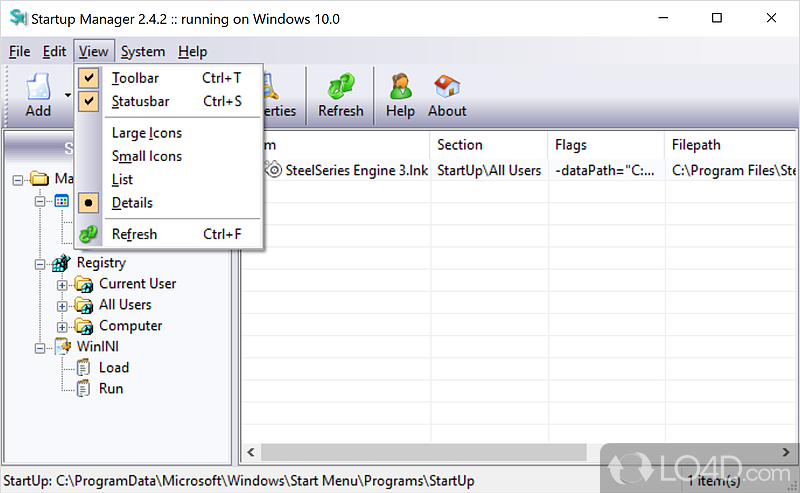Viewport: 800px width, 493px height.
Task: Click the StartUp path in status bar
Action: pyautogui.click(x=239, y=481)
